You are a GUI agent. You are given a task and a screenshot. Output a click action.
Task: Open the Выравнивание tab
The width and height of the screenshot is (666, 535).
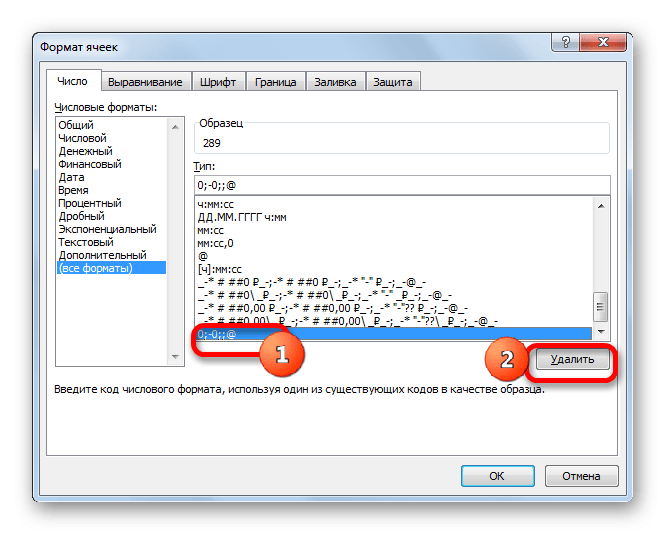[x=145, y=82]
